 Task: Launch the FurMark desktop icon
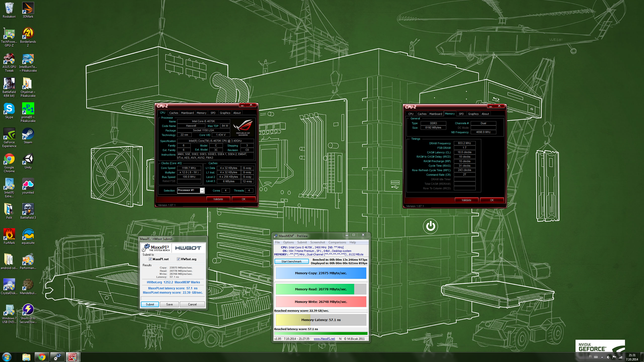[9, 236]
